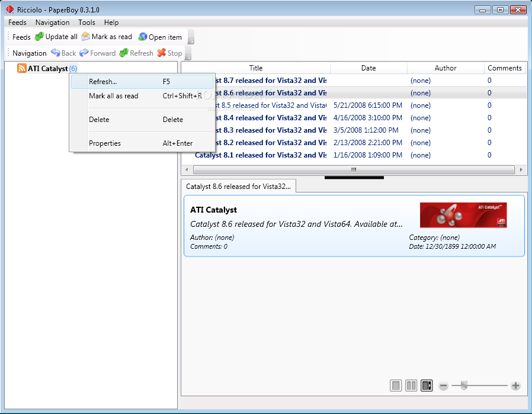Click Mark as read in toolbar

coord(107,37)
